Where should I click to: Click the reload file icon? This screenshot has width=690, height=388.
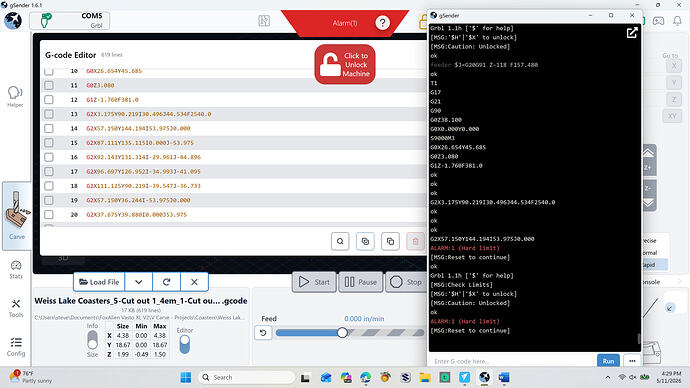(166, 282)
